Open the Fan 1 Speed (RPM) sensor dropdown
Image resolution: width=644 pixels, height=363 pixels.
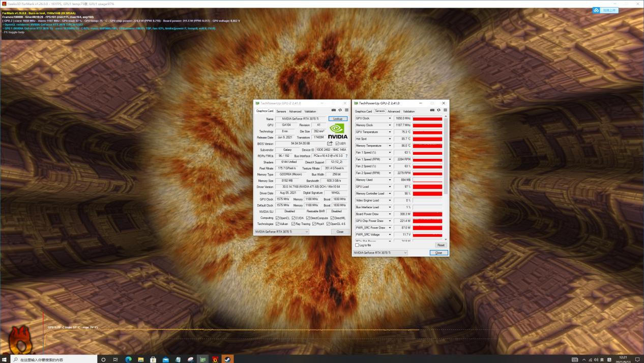(x=390, y=159)
